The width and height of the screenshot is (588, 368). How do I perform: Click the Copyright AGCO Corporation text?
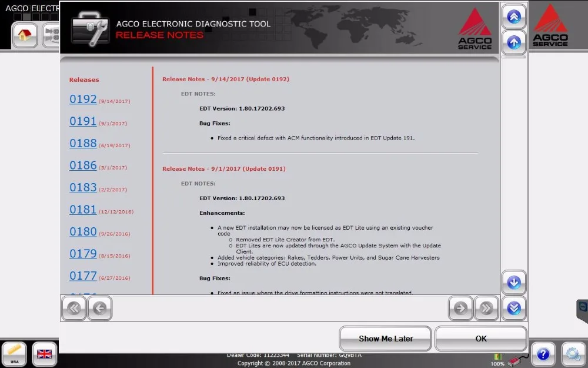[x=293, y=363]
